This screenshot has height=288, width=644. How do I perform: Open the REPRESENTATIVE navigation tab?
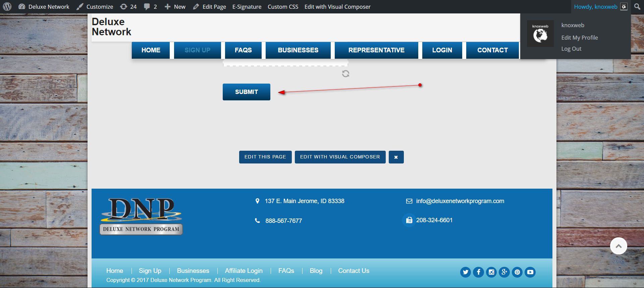[376, 50]
